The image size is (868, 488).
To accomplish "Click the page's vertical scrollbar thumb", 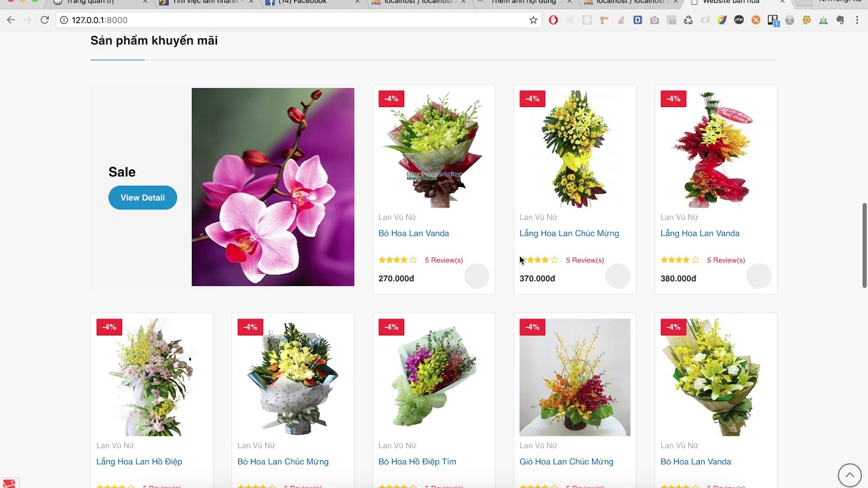I will (x=864, y=245).
